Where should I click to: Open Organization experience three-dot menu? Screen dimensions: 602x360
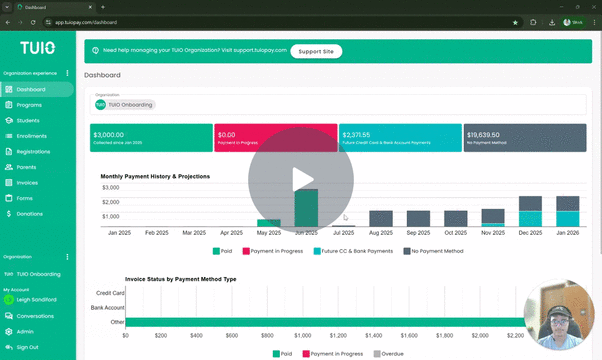(68, 73)
